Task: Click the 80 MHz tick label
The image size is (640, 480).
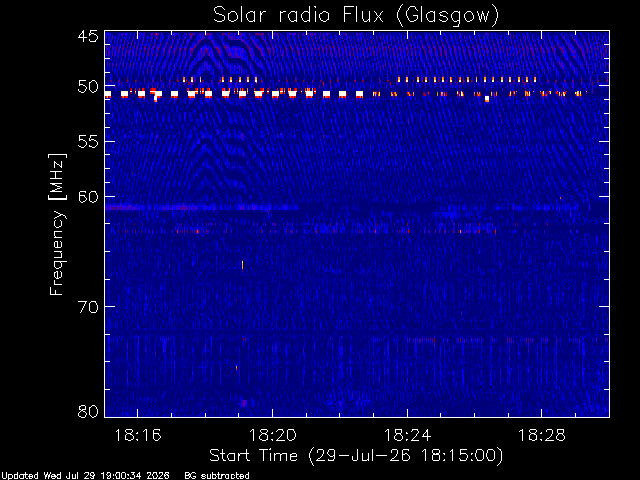Action: (88, 411)
